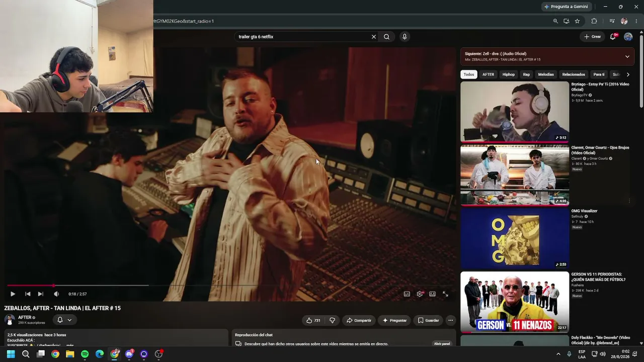Click the Compartir share button

click(359, 320)
